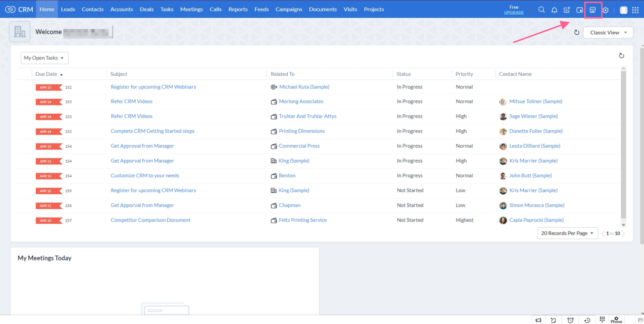Viewport: 644px width, 324px height.
Task: Open Competitor Comparison Document task
Action: [151, 220]
